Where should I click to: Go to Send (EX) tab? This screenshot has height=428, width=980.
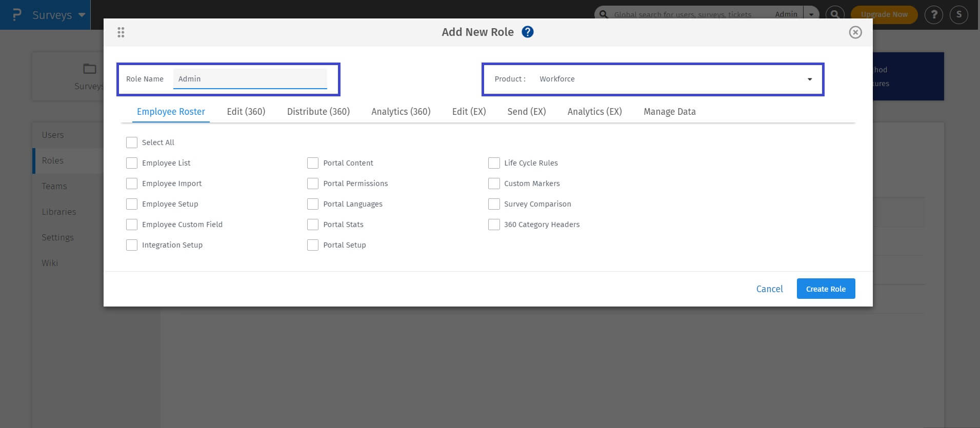click(x=527, y=112)
